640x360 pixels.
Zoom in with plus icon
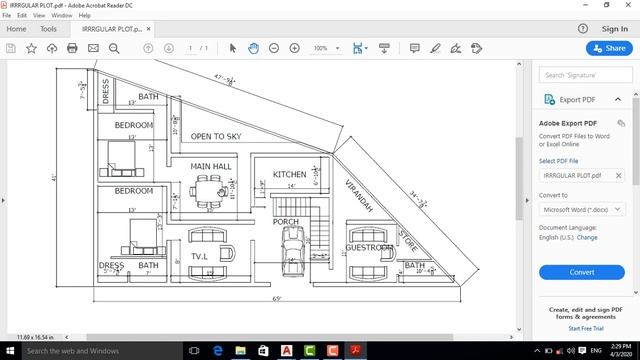click(294, 49)
